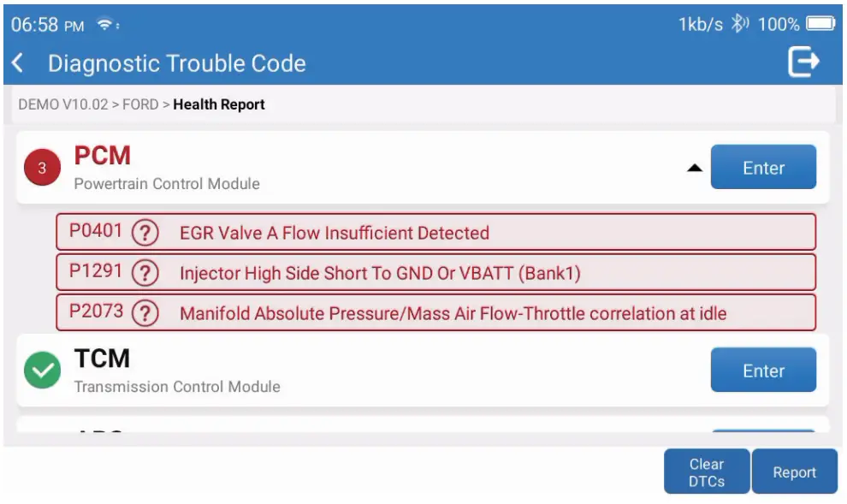Open help for code P1291

click(x=146, y=273)
